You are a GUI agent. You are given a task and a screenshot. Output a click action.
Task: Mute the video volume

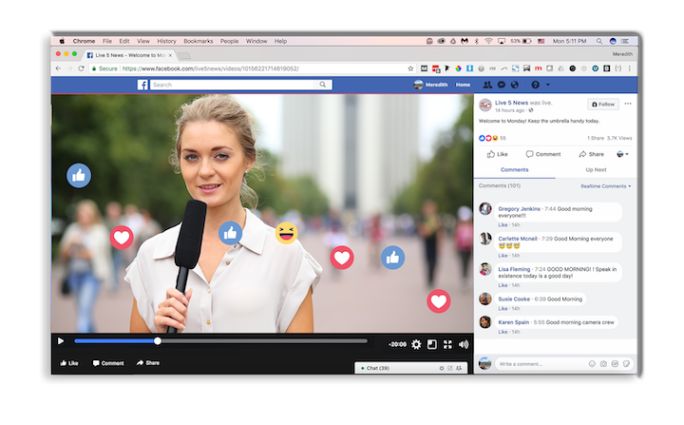[x=463, y=344]
